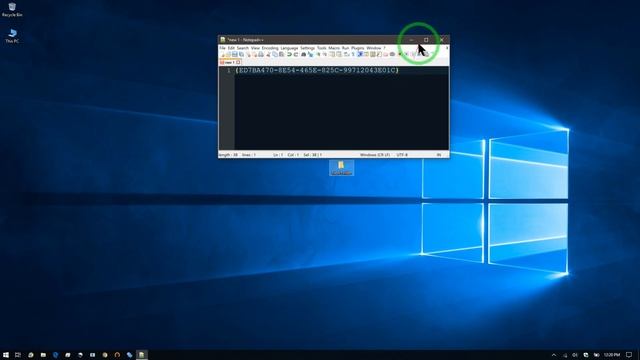Click the Undo toolbar icon
640x360 pixels.
(290, 54)
